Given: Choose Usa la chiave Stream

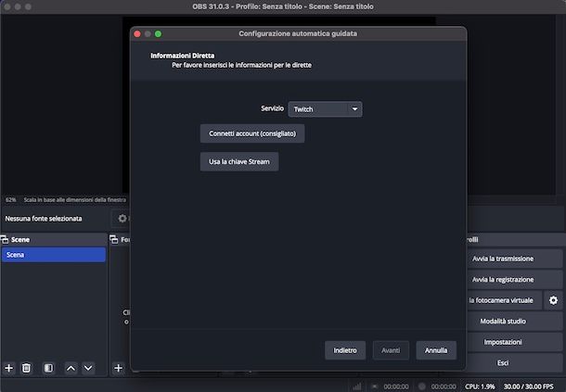Looking at the screenshot, I should pyautogui.click(x=239, y=161).
